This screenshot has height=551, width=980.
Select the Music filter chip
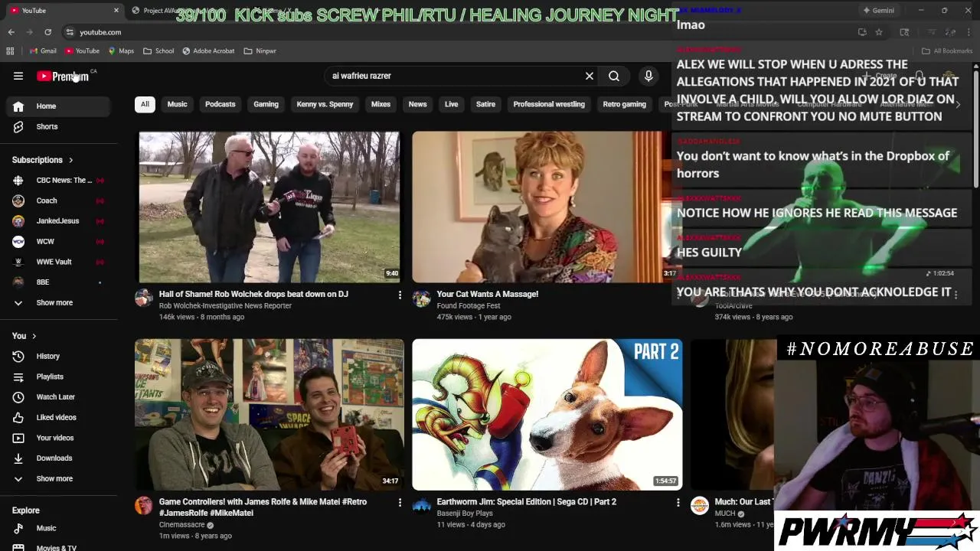pyautogui.click(x=177, y=104)
